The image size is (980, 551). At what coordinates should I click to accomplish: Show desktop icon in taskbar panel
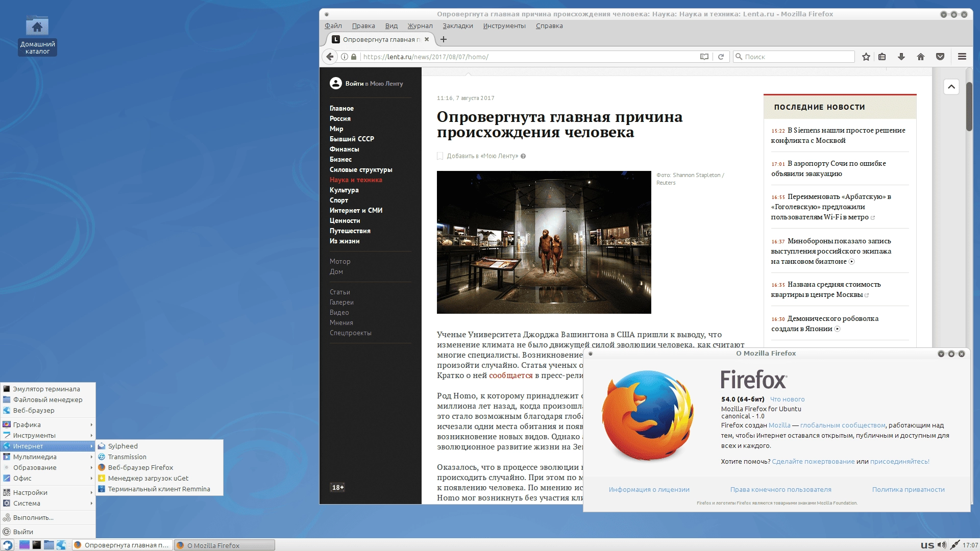(x=24, y=545)
